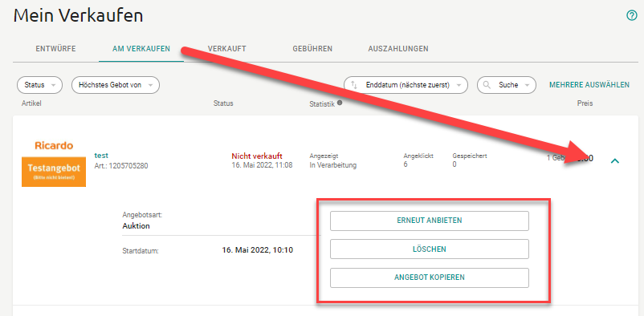The width and height of the screenshot is (644, 316).
Task: Open the Suche dropdown
Action: [507, 85]
